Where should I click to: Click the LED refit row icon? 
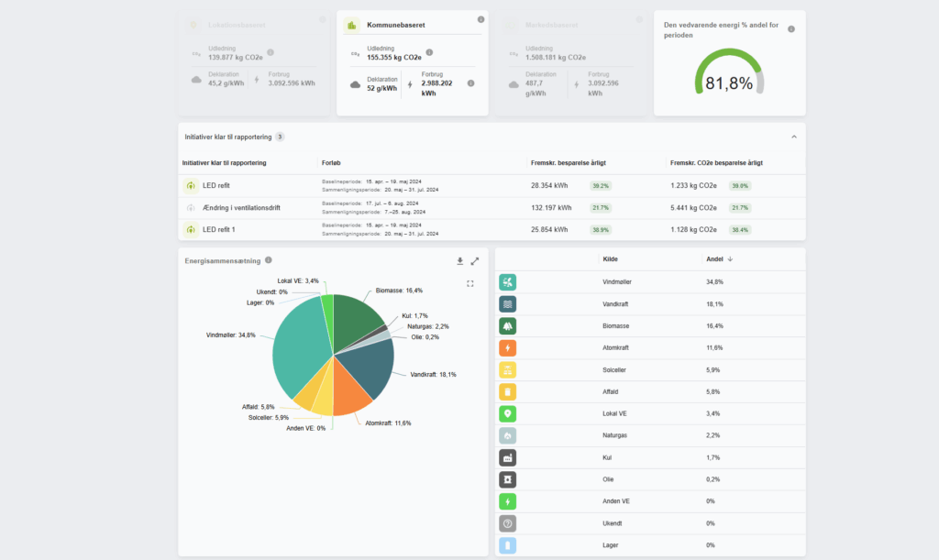point(191,185)
